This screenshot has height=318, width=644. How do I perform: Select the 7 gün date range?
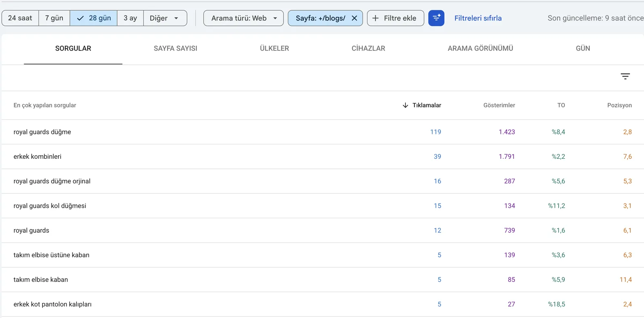point(54,18)
